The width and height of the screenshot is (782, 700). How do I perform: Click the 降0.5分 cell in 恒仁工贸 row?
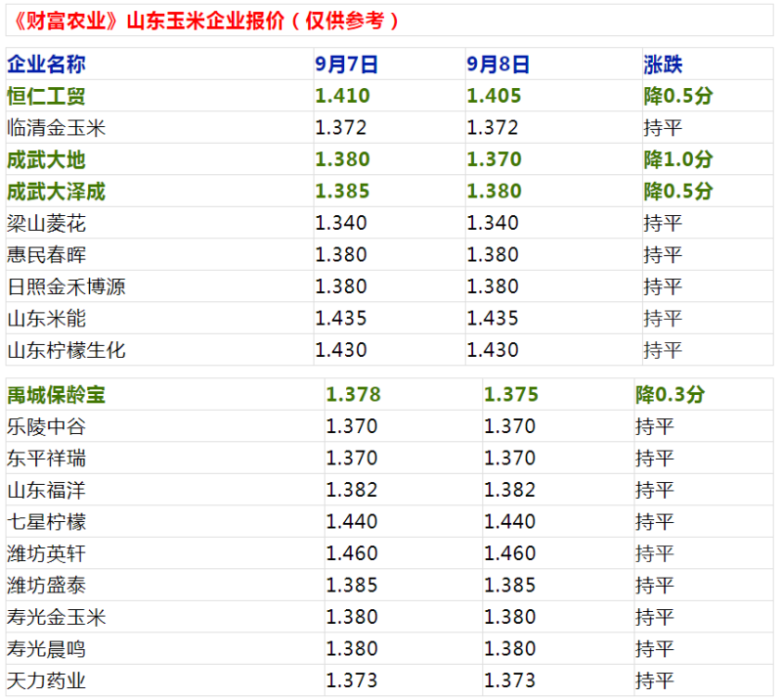[677, 96]
